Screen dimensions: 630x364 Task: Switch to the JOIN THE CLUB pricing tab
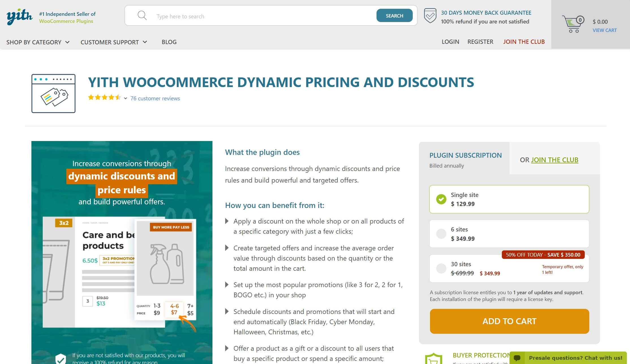pyautogui.click(x=554, y=160)
